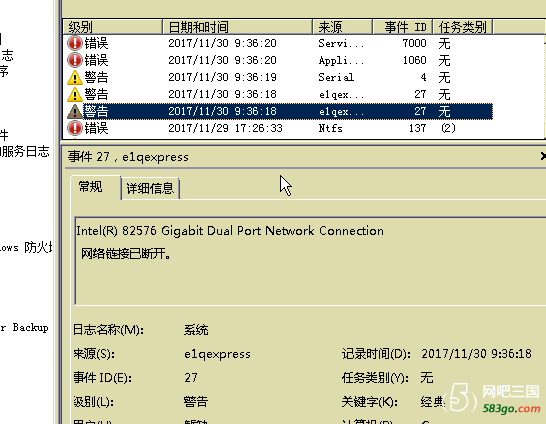Click error icon of event 1060 row

tap(75, 60)
